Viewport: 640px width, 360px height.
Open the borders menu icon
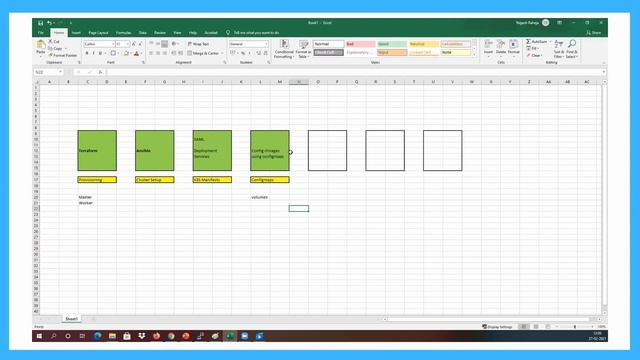pyautogui.click(x=113, y=53)
